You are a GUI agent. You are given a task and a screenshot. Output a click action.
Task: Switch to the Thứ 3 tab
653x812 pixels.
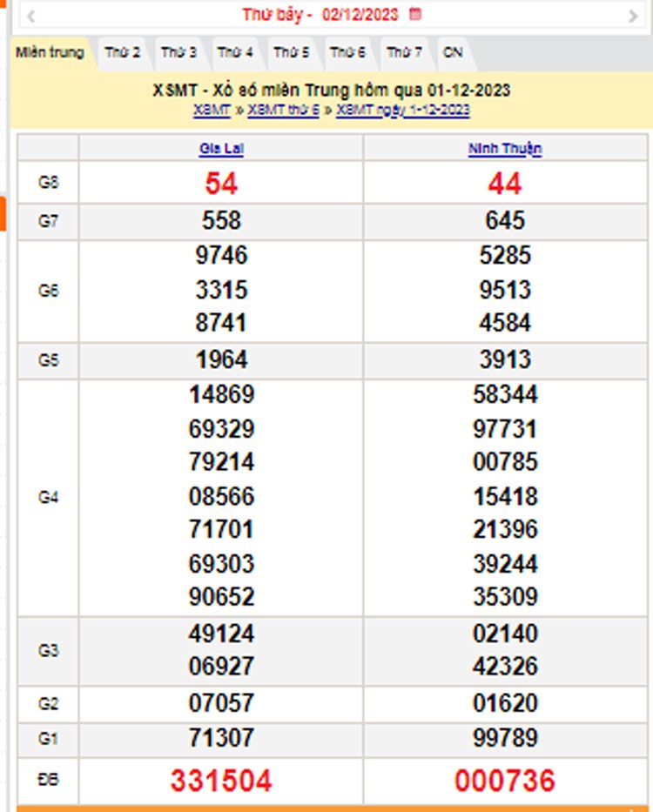tap(178, 52)
